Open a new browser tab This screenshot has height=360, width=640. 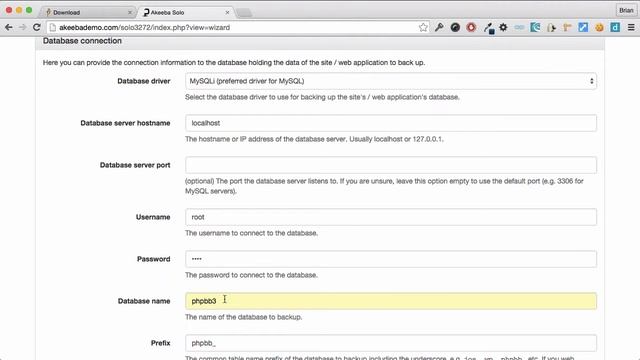(244, 13)
